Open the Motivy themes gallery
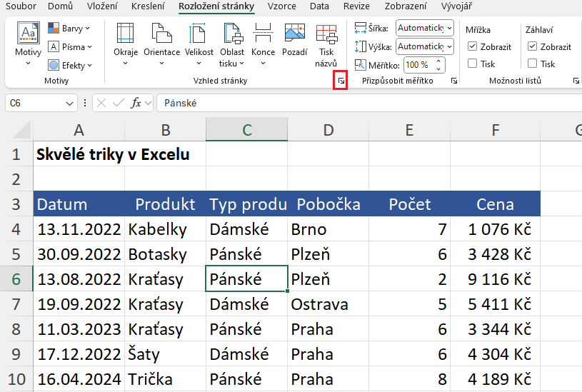 (x=28, y=41)
